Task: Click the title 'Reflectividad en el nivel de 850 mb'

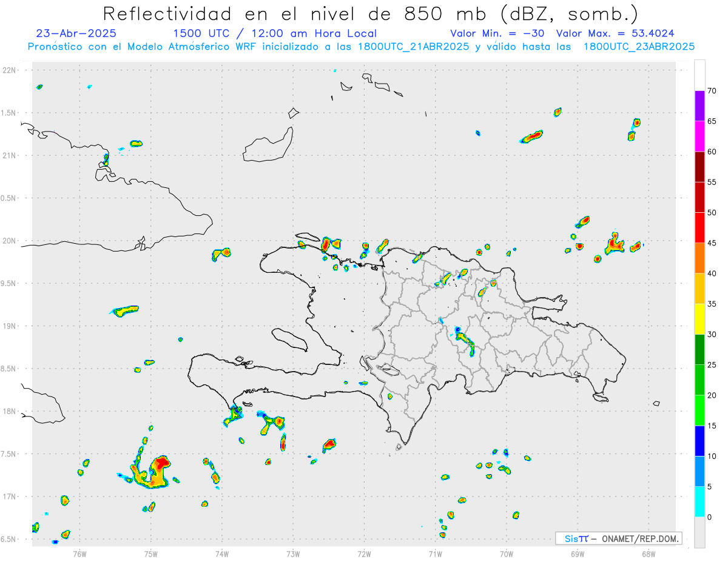Action: tap(296, 13)
